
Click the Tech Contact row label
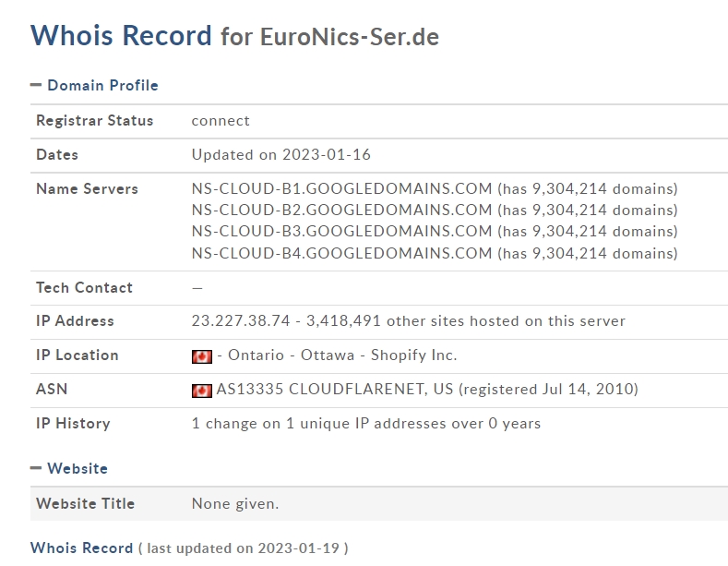point(85,288)
